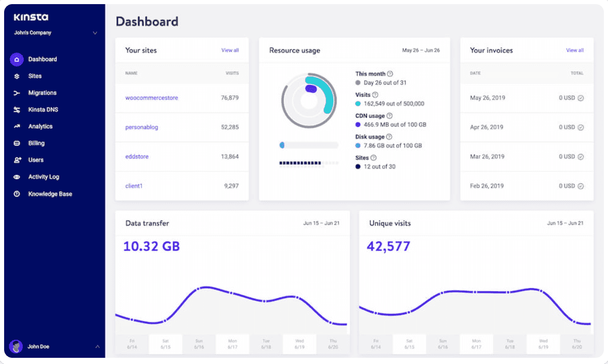Click the Users icon in the sidebar
The height and width of the screenshot is (364, 608).
click(x=17, y=160)
